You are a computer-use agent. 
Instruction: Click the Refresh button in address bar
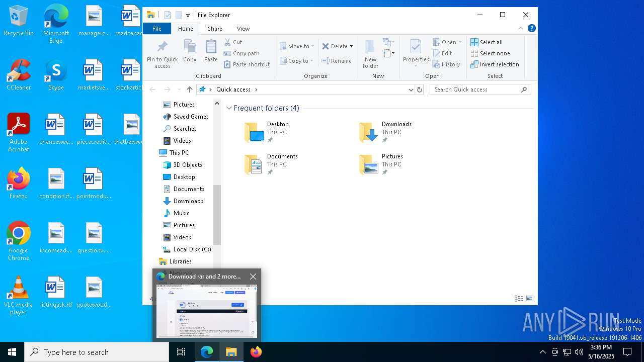point(420,89)
